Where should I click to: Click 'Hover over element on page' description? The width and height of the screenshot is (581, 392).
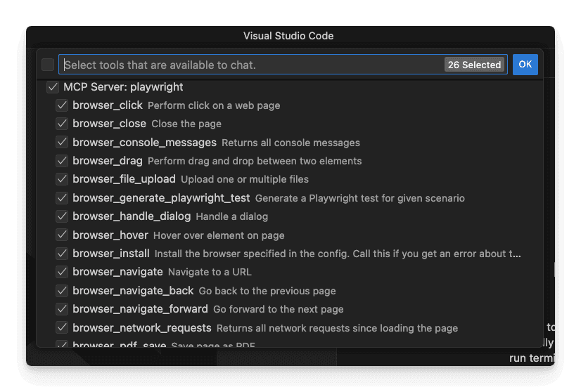(x=219, y=235)
